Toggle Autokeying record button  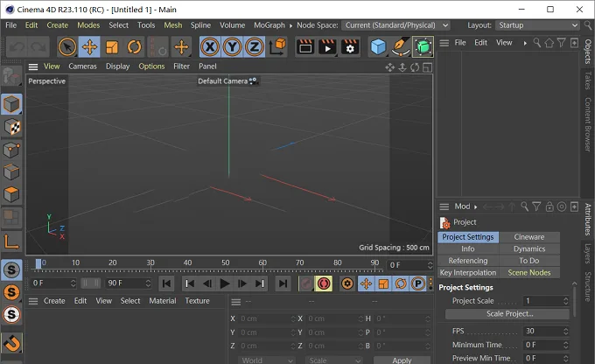pos(324,283)
